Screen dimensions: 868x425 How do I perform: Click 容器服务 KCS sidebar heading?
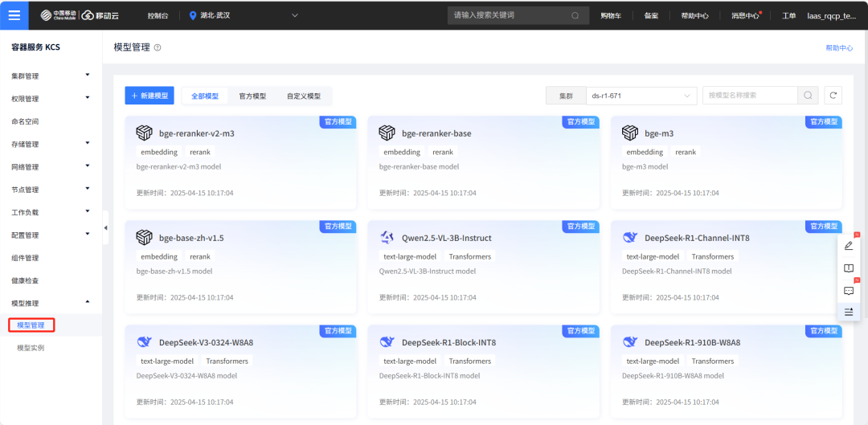(35, 47)
